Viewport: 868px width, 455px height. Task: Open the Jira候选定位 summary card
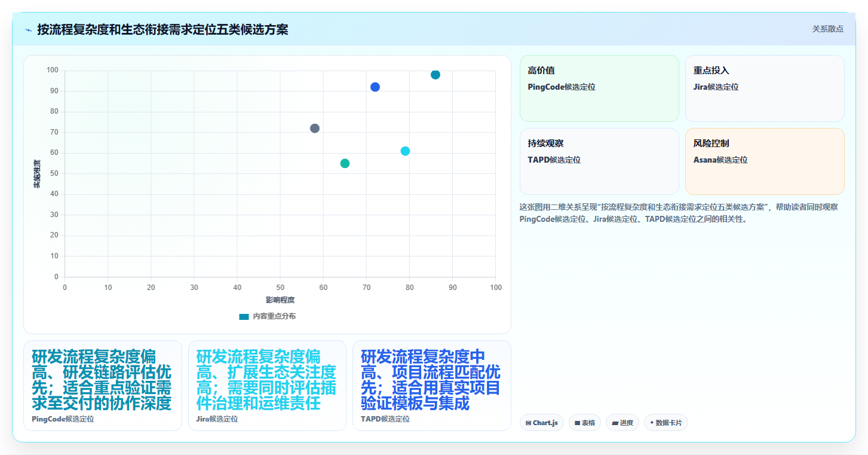coord(267,386)
